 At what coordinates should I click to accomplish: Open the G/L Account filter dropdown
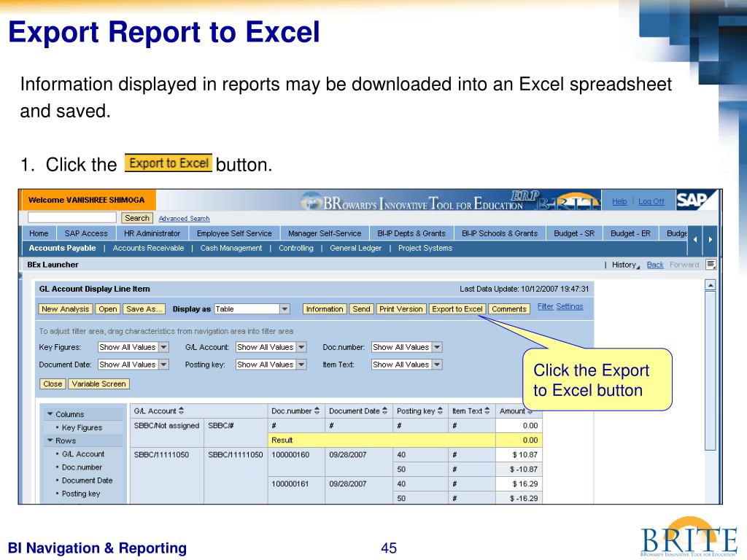pos(301,347)
